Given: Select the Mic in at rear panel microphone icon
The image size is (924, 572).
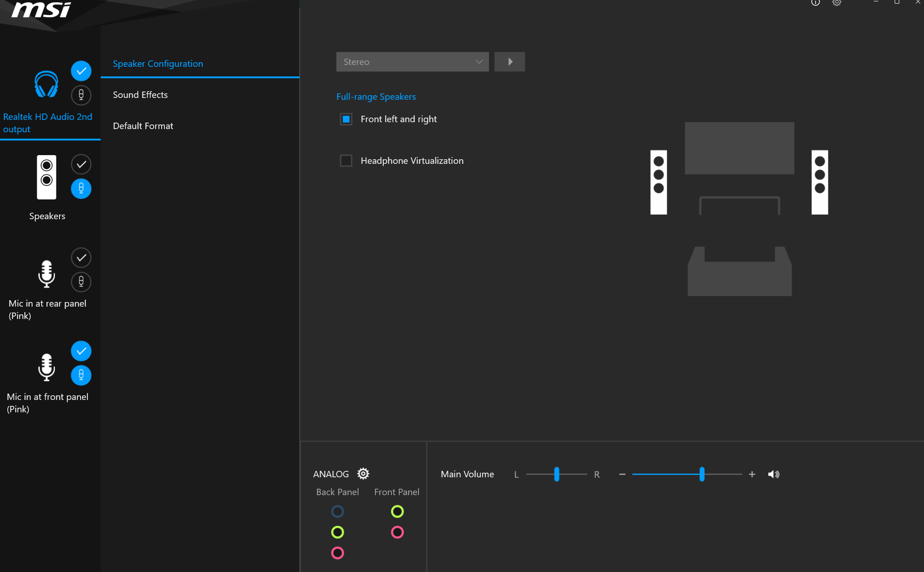Looking at the screenshot, I should (x=46, y=274).
